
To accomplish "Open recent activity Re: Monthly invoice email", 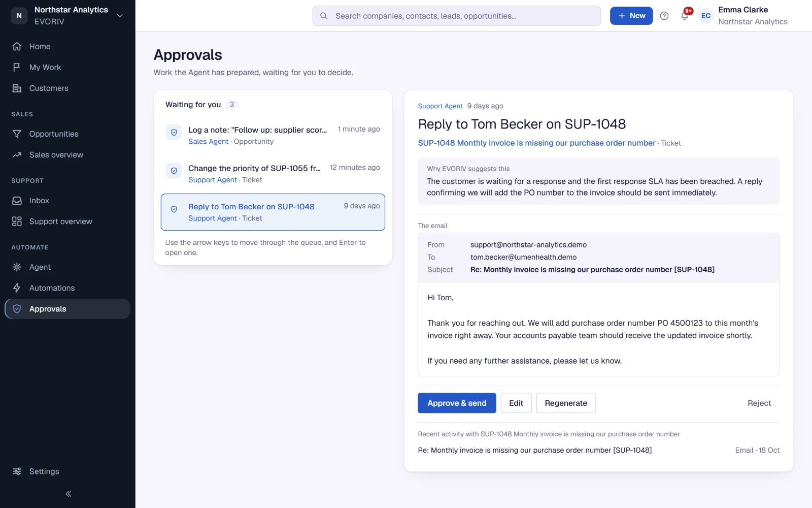I will [534, 450].
